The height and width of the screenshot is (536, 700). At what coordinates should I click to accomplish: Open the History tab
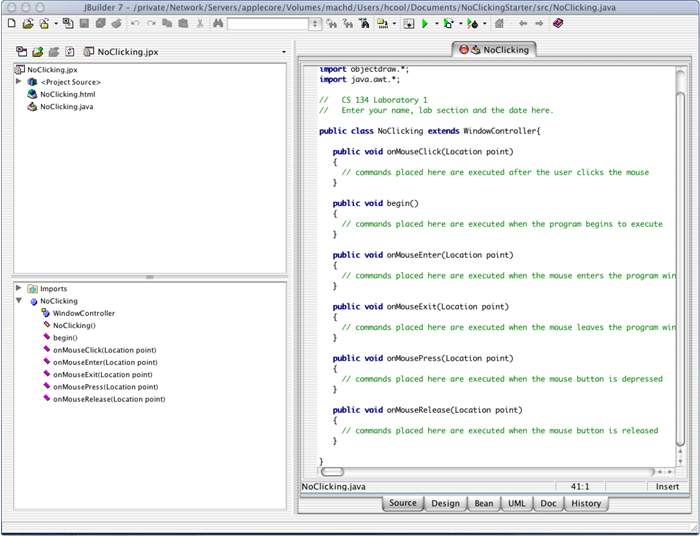pyautogui.click(x=586, y=504)
